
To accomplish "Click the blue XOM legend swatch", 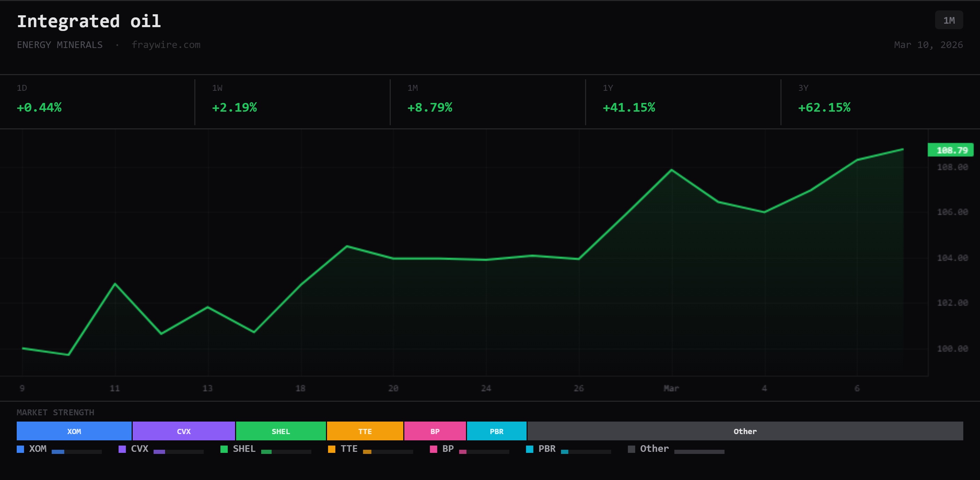I will 21,449.
